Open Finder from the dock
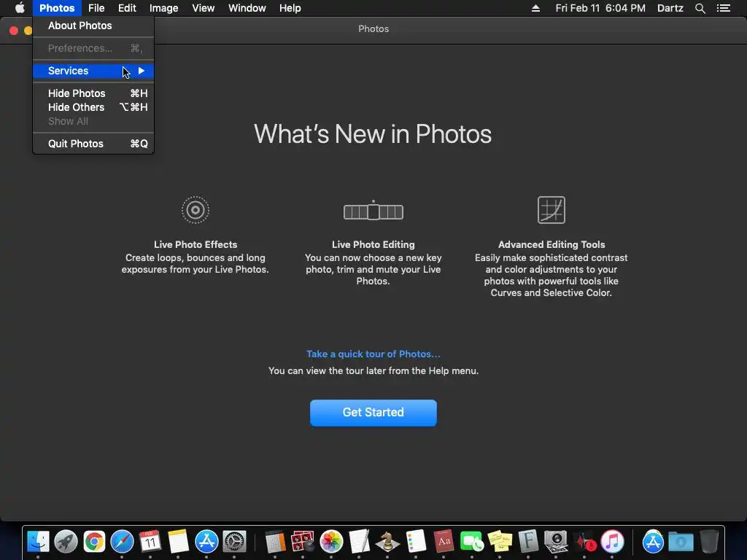Image resolution: width=747 pixels, height=560 pixels. point(38,542)
